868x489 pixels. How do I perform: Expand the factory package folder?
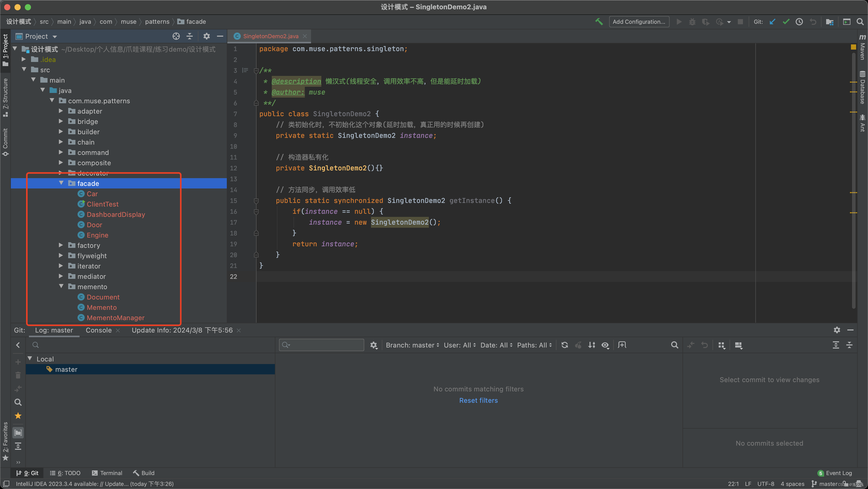(x=61, y=245)
